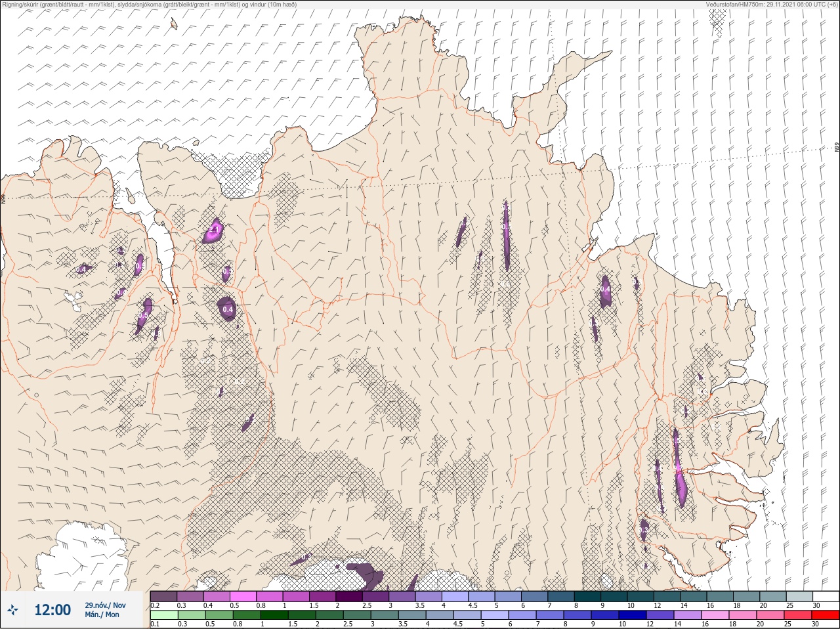840x629 pixels.
Task: Select the darkest purple 2 swatch, upper legend row
Action: click(350, 597)
